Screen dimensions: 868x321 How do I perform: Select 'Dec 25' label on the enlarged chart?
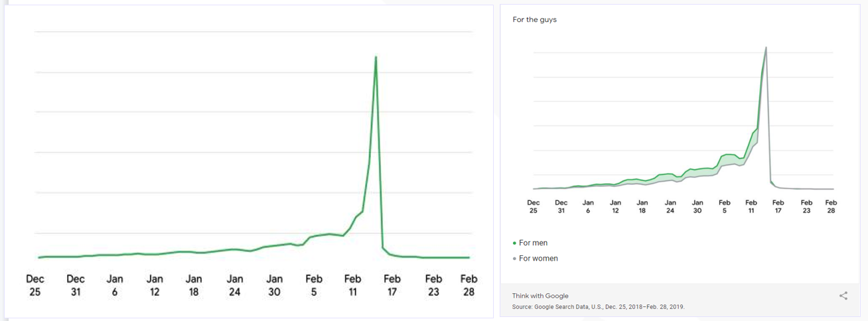(35, 285)
